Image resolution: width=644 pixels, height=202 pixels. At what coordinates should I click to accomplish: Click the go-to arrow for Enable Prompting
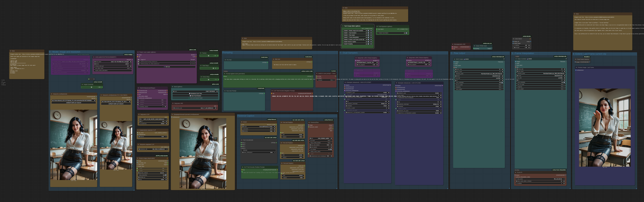pyautogui.click(x=371, y=44)
